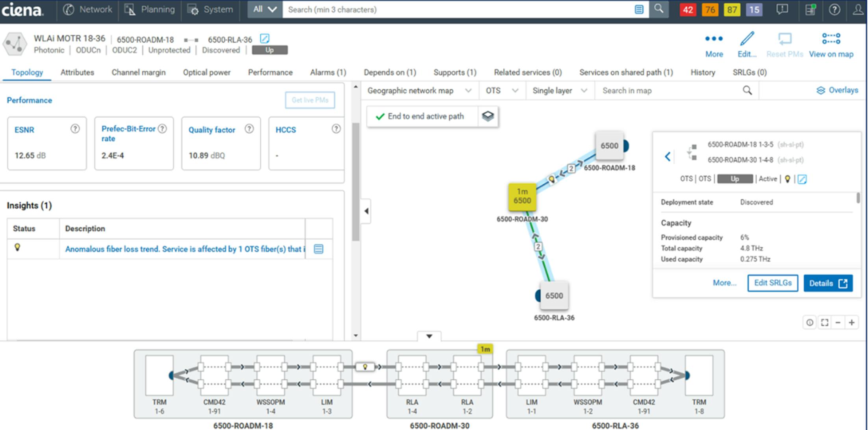Show major alarms count 76

click(710, 9)
